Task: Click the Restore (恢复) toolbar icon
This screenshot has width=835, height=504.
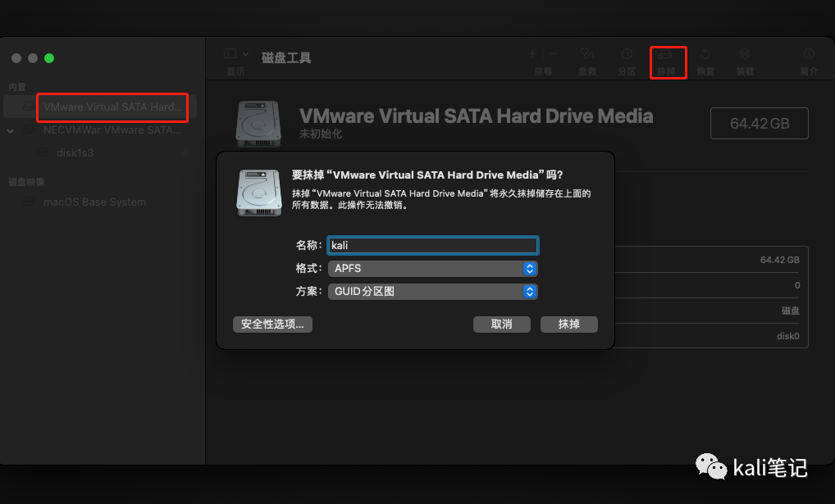Action: [x=705, y=54]
